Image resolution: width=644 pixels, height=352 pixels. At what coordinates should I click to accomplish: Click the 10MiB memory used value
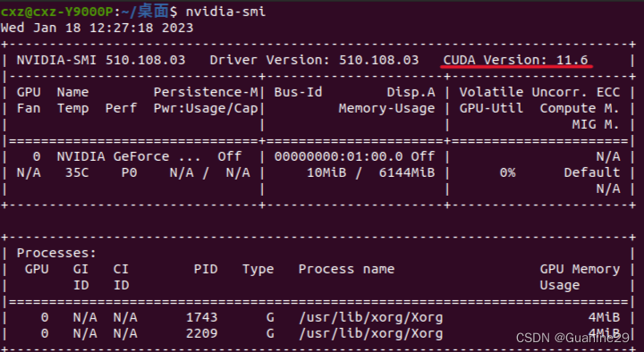(x=326, y=172)
